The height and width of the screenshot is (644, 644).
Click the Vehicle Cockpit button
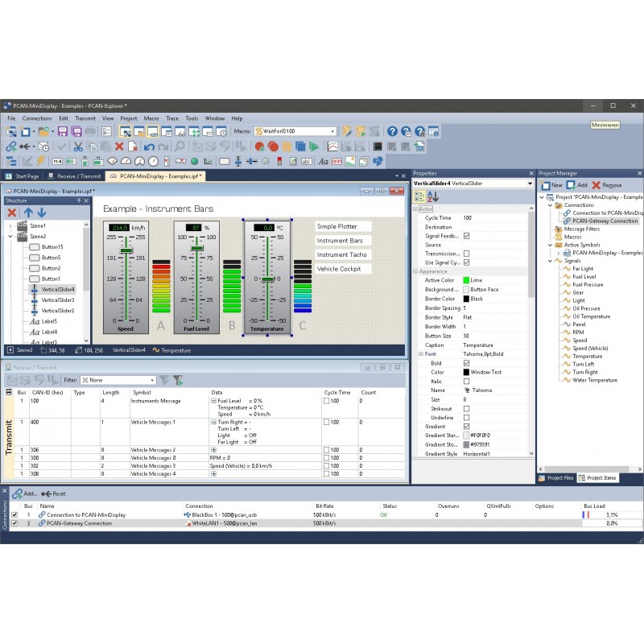[x=343, y=269]
